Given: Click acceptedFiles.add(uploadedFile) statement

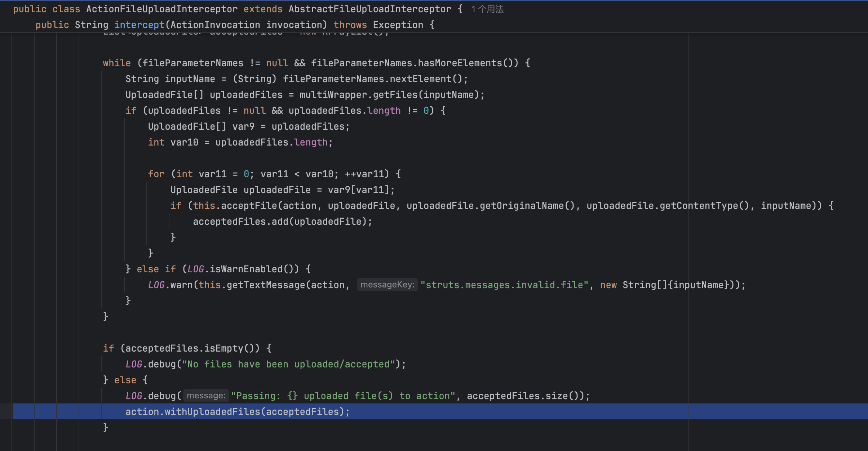Looking at the screenshot, I should (282, 221).
